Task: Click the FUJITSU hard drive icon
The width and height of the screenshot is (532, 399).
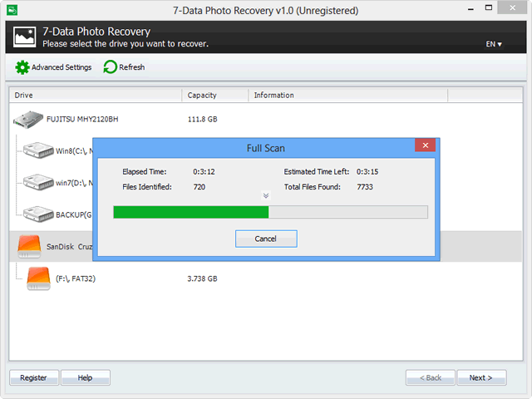Action: pyautogui.click(x=28, y=120)
